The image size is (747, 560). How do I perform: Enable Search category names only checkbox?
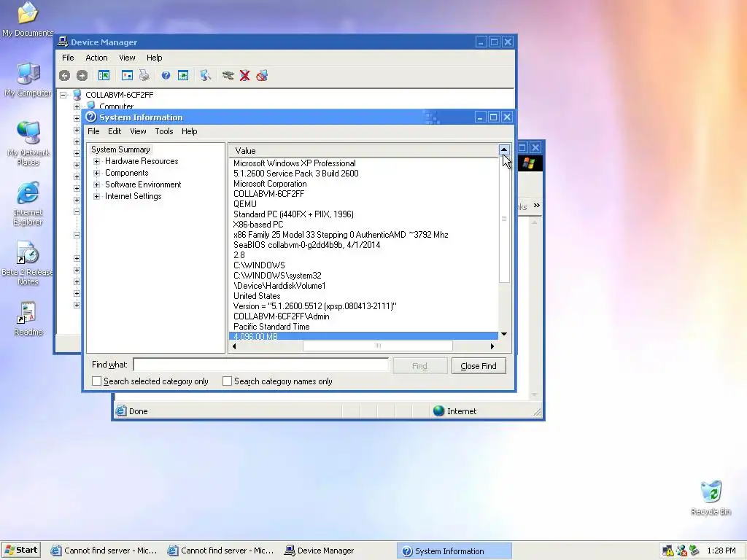[x=228, y=381]
